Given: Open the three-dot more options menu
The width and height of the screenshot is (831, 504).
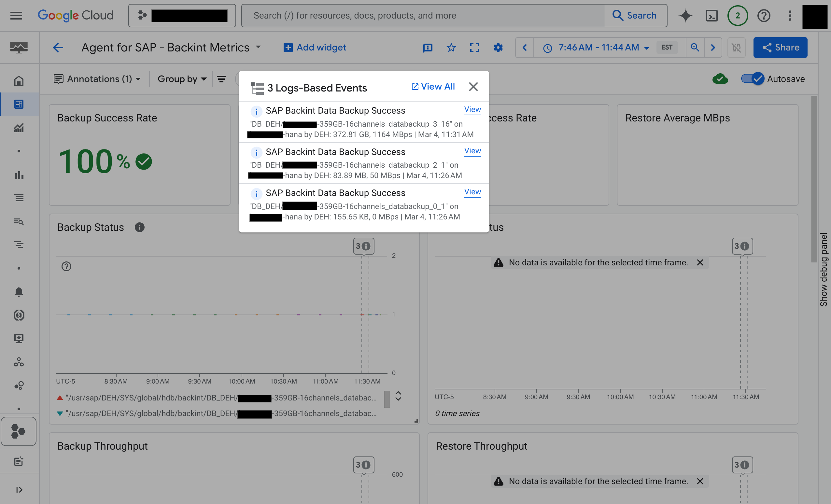Looking at the screenshot, I should pos(789,16).
